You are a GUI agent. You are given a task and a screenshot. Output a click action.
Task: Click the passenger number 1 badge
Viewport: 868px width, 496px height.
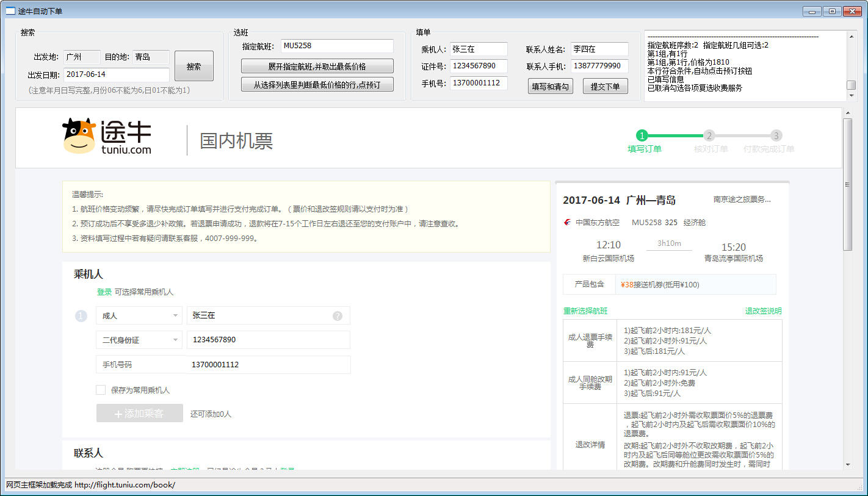(81, 316)
